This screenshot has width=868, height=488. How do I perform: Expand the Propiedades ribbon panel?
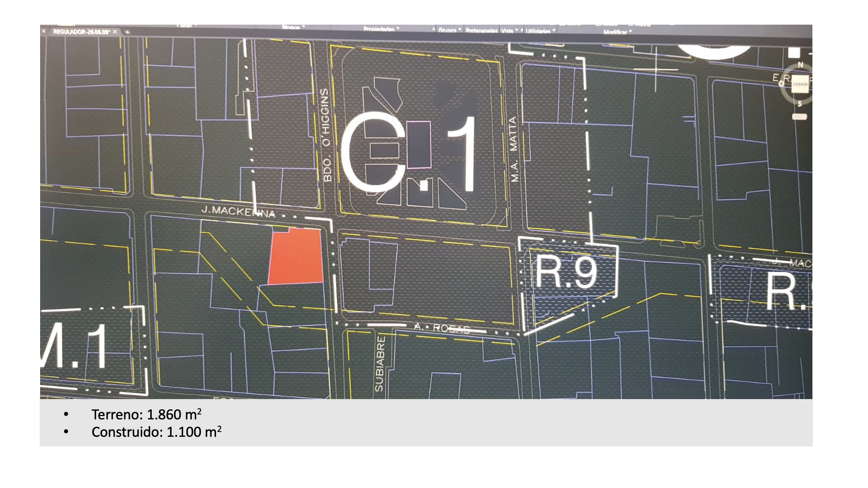pos(381,29)
